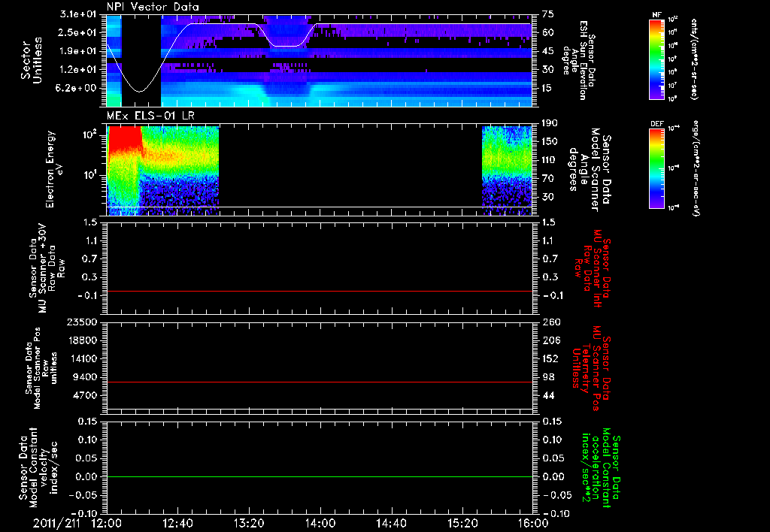Screen dimensions: 770x532
Task: Click the '12:00' time axis label
Action: pos(106,523)
